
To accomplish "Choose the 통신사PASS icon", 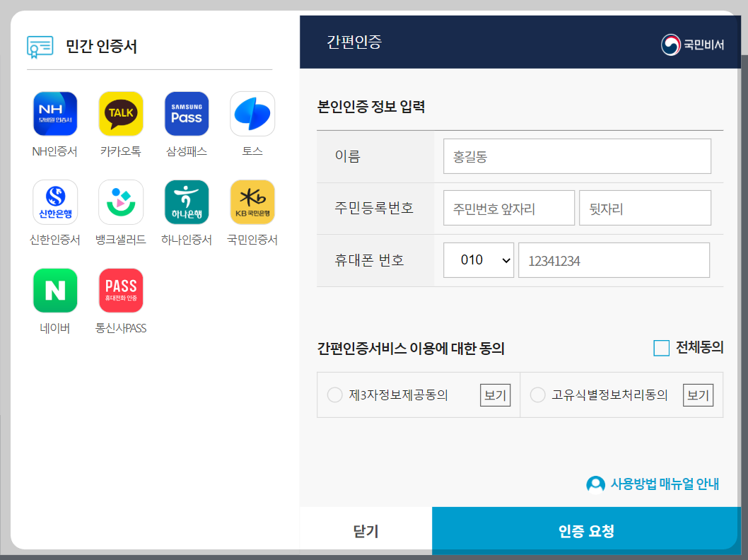I will click(x=121, y=291).
